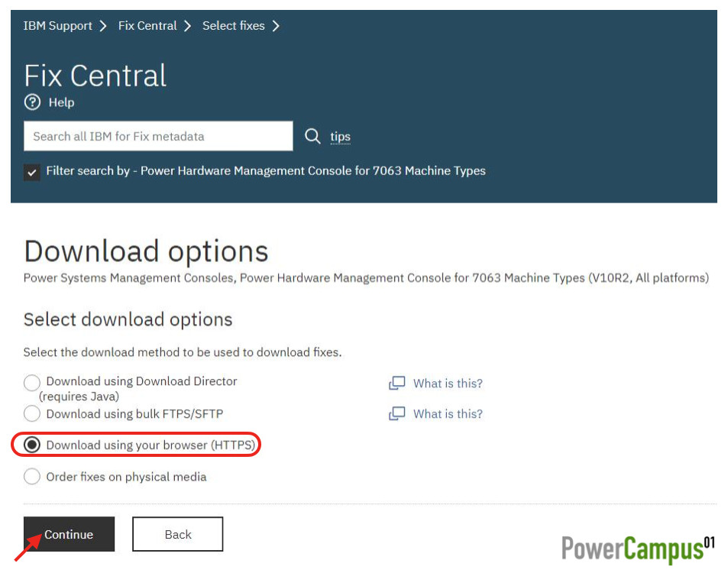Uncheck the Filter search by checkbox
Screen dimensions: 728x573
pos(31,173)
